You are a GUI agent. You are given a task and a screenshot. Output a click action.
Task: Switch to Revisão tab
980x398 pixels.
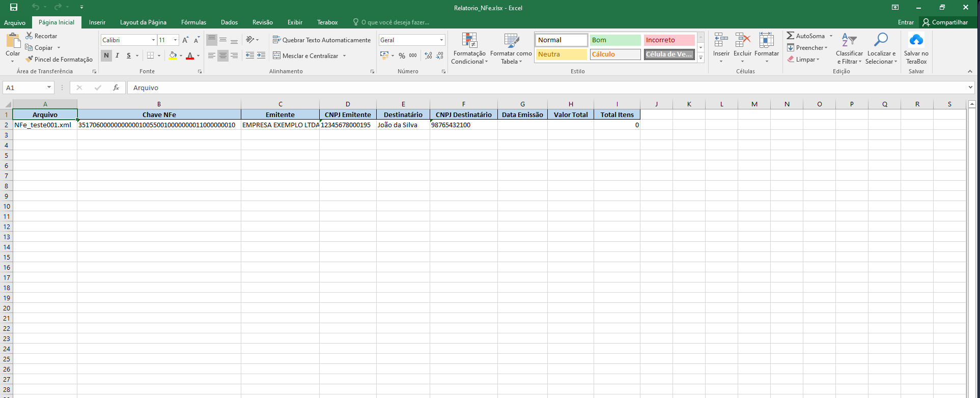(x=263, y=22)
